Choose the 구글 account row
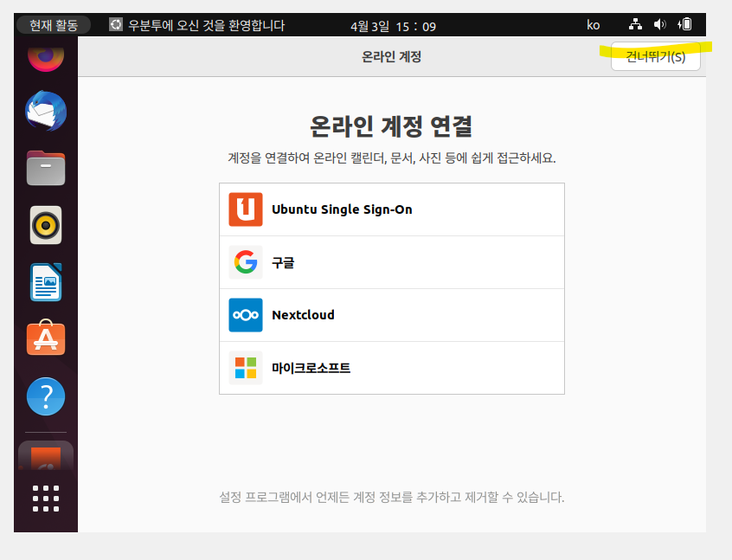This screenshot has width=732, height=560. click(x=392, y=262)
